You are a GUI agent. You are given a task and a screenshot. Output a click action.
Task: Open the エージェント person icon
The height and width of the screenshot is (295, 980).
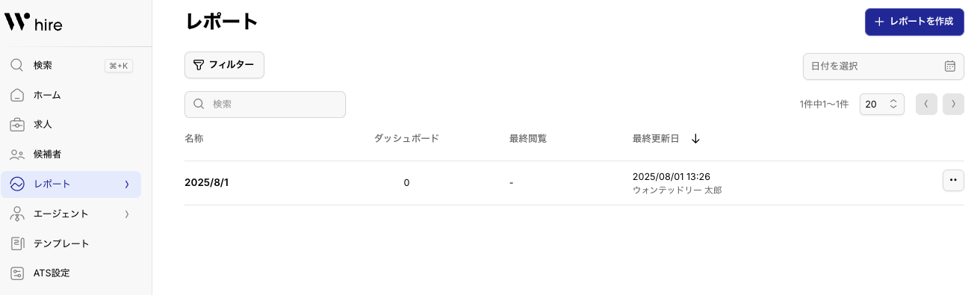[x=17, y=214]
